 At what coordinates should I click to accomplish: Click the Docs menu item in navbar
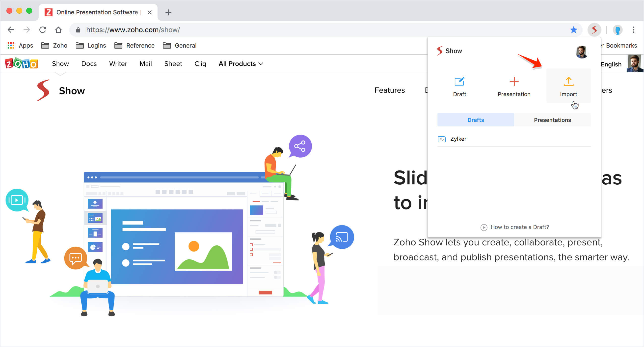(x=88, y=64)
